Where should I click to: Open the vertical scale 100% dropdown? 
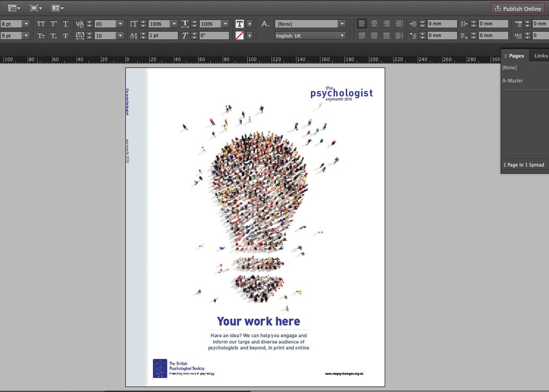pyautogui.click(x=174, y=24)
